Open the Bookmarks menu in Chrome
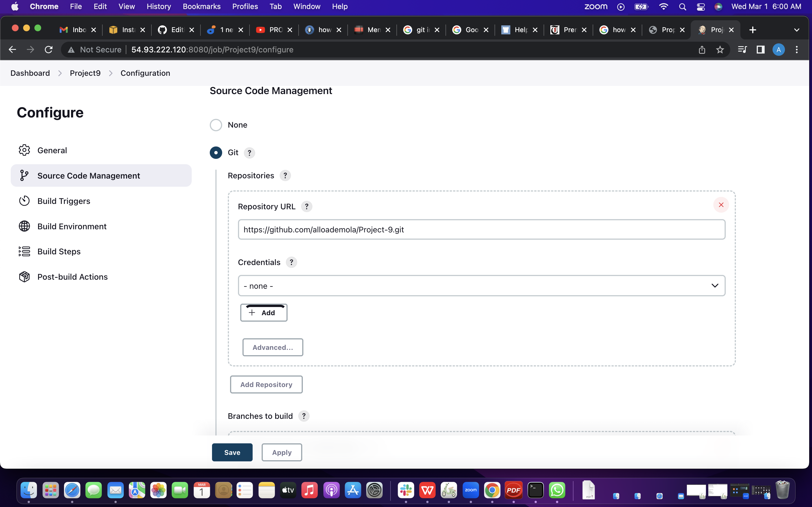The width and height of the screenshot is (812, 507). click(201, 6)
